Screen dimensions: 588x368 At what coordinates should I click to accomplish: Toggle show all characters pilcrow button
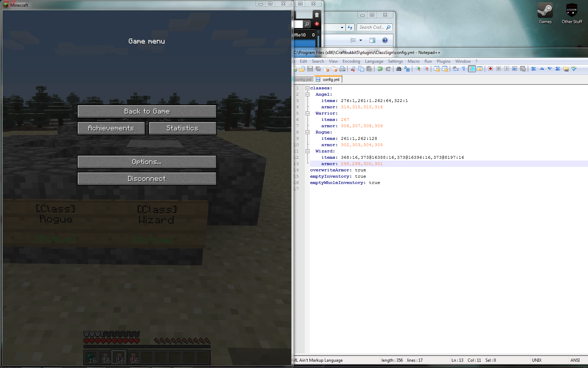coord(464,69)
